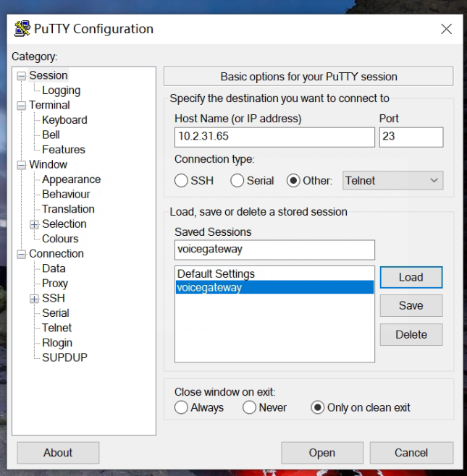Screen dimensions: 467x476
Task: Focus the Saved Sessions name field
Action: coord(274,250)
